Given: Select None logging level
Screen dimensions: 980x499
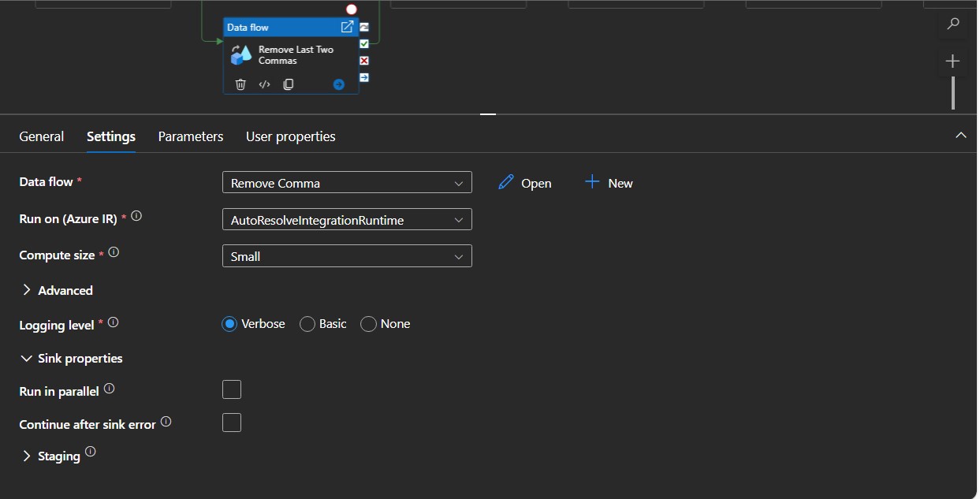Looking at the screenshot, I should click(368, 324).
